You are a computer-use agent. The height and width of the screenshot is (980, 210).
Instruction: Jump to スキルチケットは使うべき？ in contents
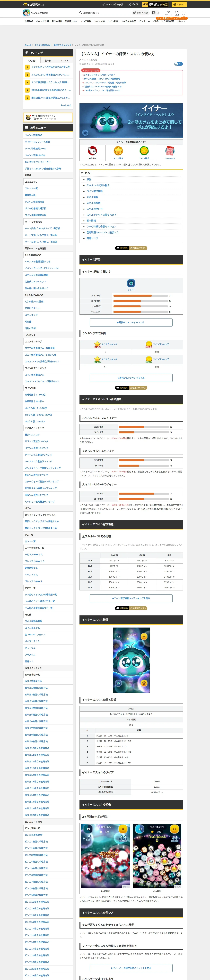(x=101, y=215)
